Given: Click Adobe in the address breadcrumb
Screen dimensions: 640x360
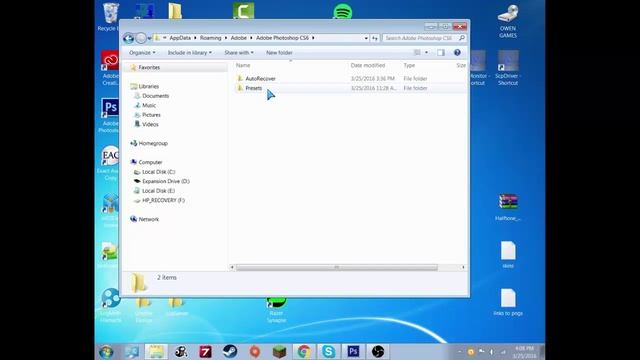Looking at the screenshot, I should click(239, 38).
